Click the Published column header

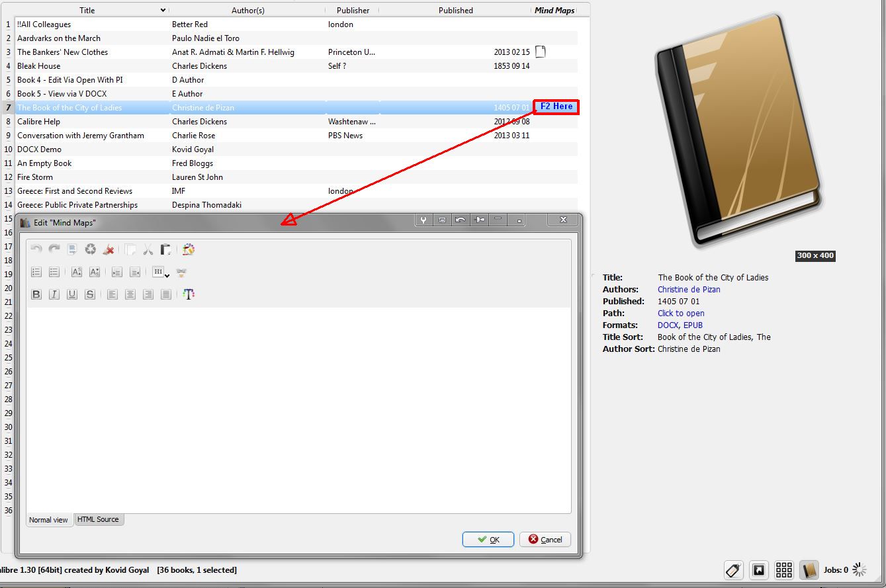[x=456, y=11]
